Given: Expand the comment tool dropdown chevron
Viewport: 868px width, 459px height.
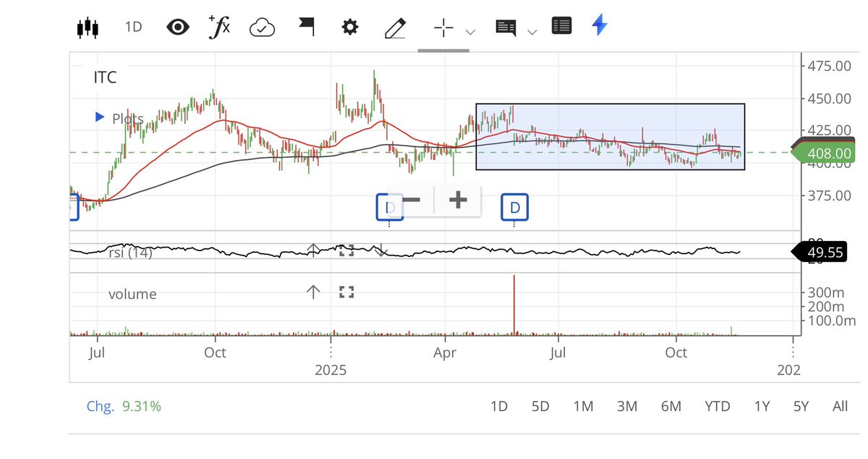Looking at the screenshot, I should [532, 32].
